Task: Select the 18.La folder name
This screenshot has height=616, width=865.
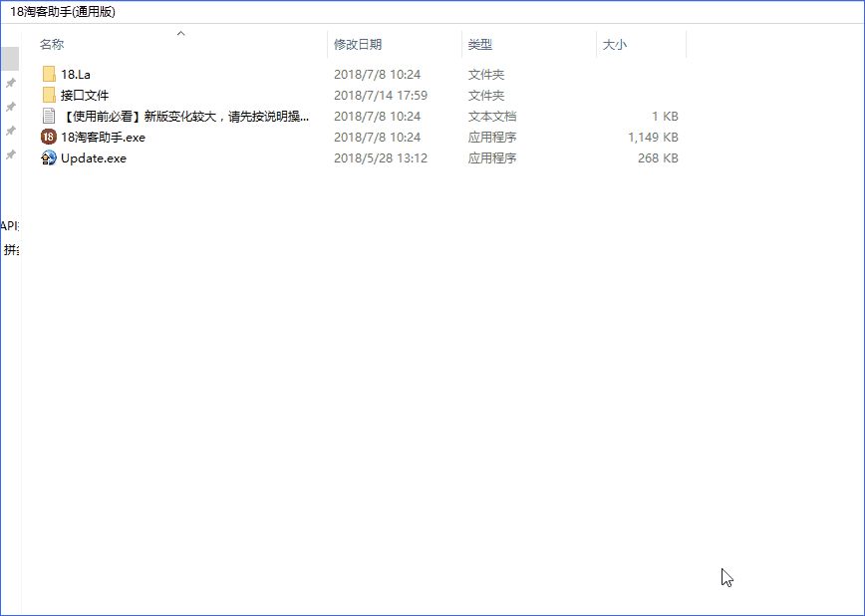Action: pos(76,75)
